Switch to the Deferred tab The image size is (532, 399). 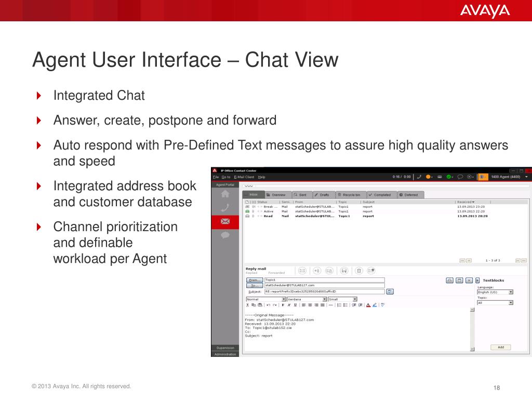pyautogui.click(x=410, y=195)
